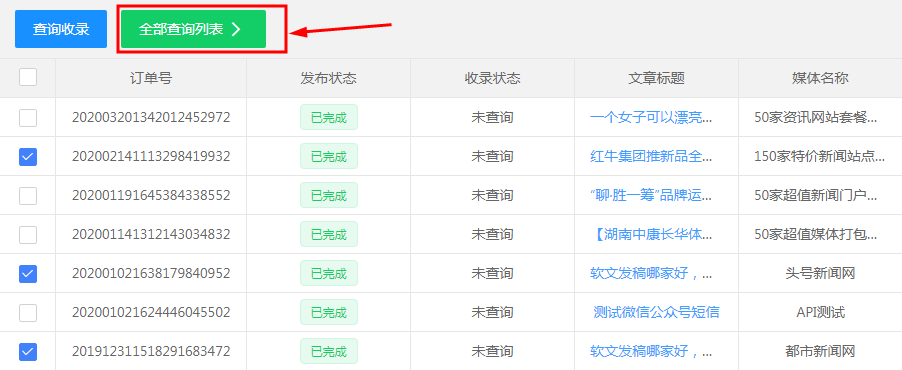Image resolution: width=902 pixels, height=370 pixels.
Task: Click 已完成 badge for 150家特价新闻站点 row
Action: pyautogui.click(x=328, y=157)
